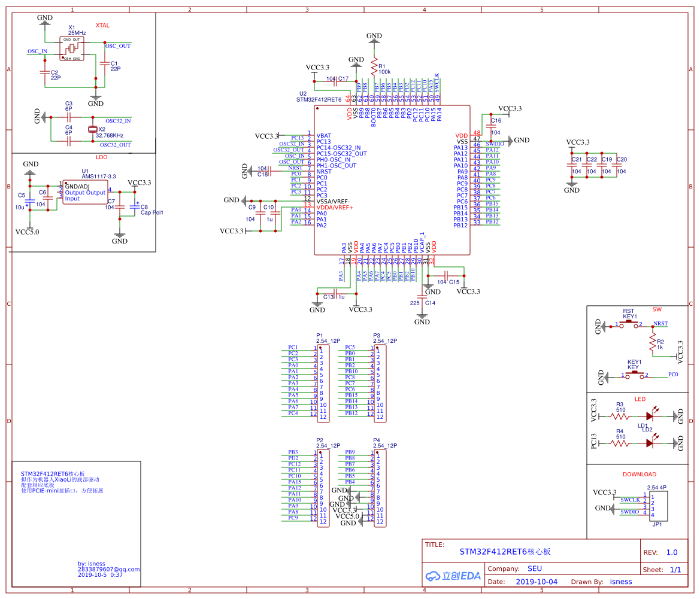Image resolution: width=700 pixels, height=599 pixels.
Task: Select capacitor C2 22P symbol
Action: [x=45, y=72]
